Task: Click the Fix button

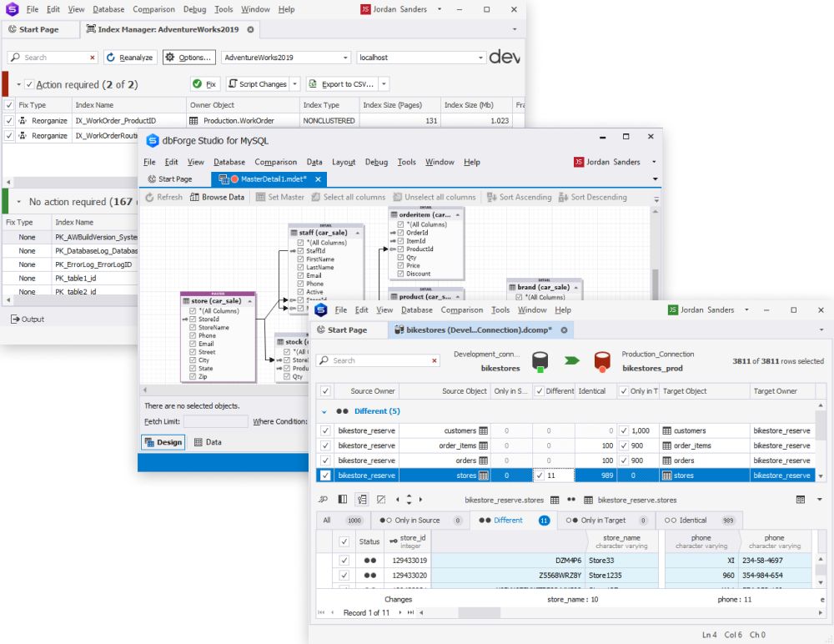Action: click(x=203, y=83)
